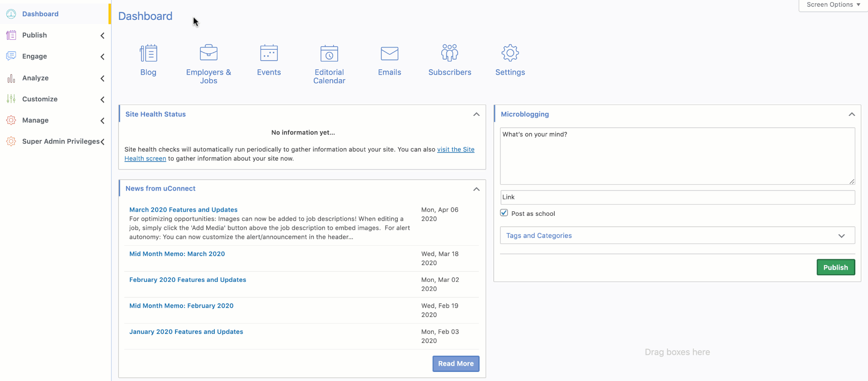Open the Screen Options dropdown

(x=833, y=5)
